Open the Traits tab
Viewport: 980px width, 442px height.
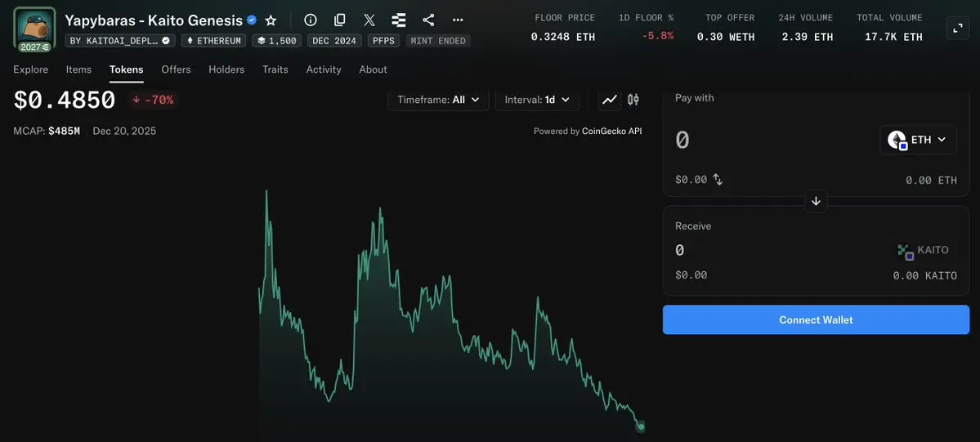tap(275, 69)
